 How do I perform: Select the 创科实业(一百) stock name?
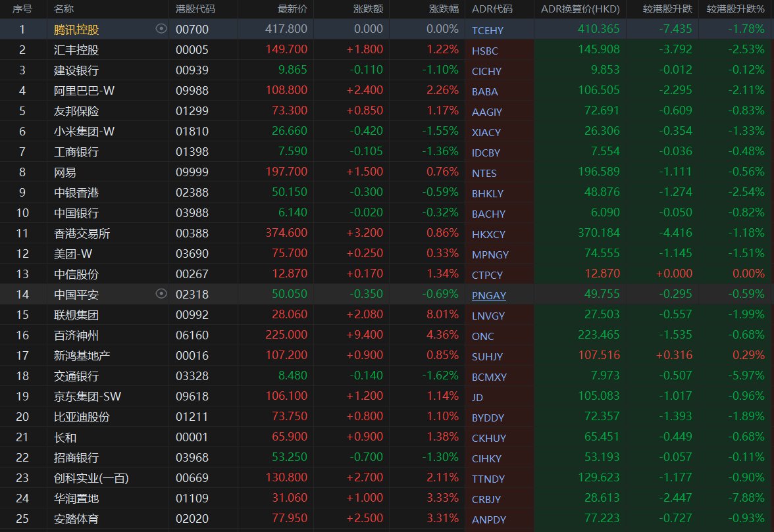tap(91, 478)
